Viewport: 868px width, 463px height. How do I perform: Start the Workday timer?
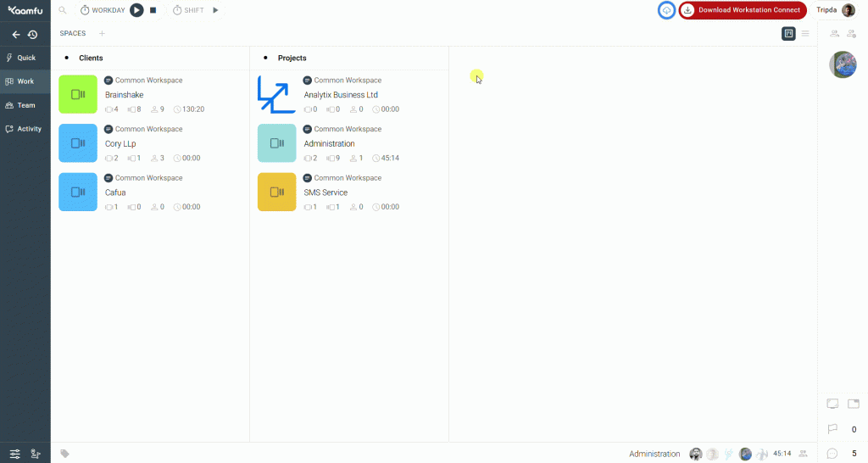(136, 10)
